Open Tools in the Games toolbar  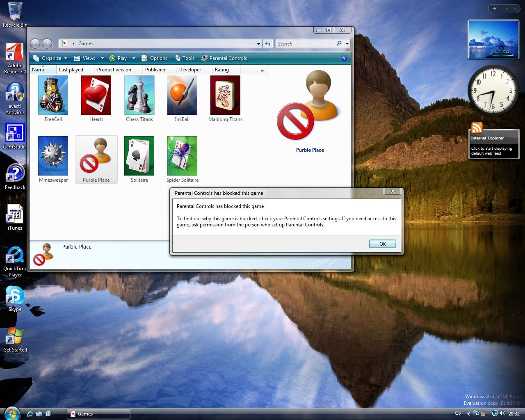click(184, 58)
